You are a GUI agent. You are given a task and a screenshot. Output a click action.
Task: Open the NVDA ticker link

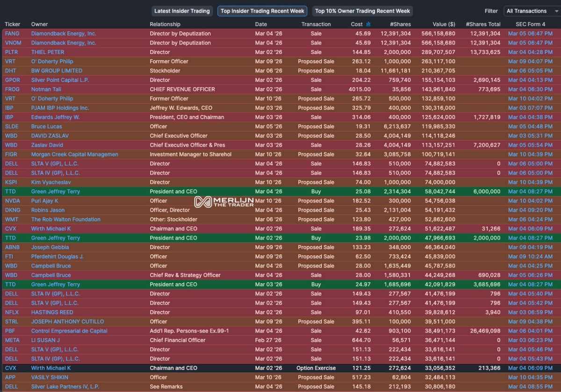pyautogui.click(x=12, y=201)
